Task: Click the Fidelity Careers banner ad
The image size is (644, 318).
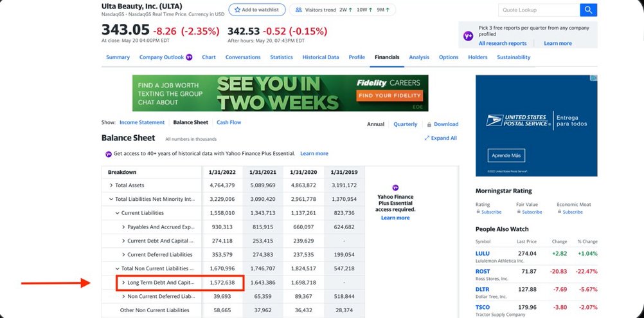Action: point(280,93)
